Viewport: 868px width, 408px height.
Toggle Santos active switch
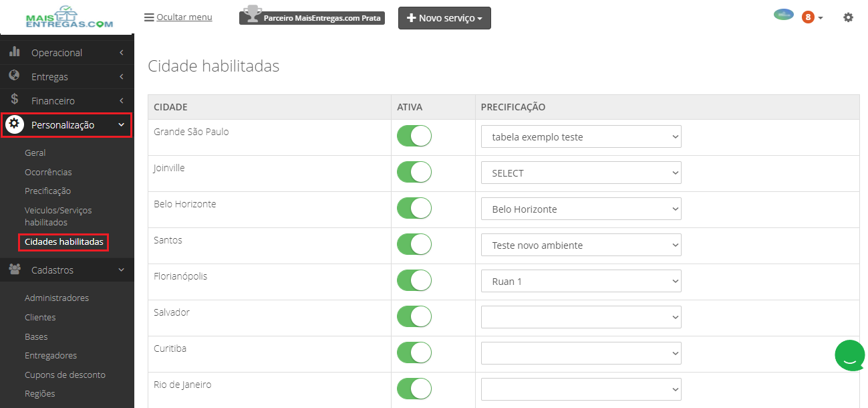[x=414, y=245]
